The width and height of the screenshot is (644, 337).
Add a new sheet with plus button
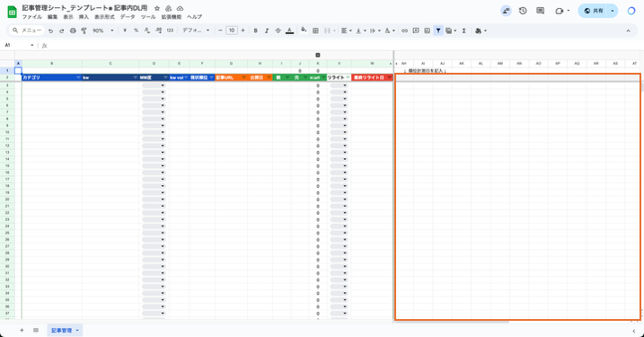[22, 331]
